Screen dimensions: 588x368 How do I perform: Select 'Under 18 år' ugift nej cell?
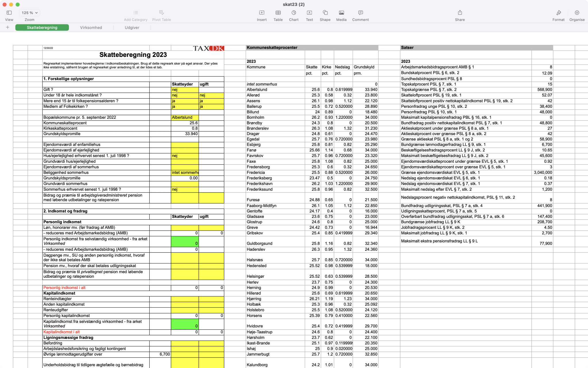pos(211,95)
